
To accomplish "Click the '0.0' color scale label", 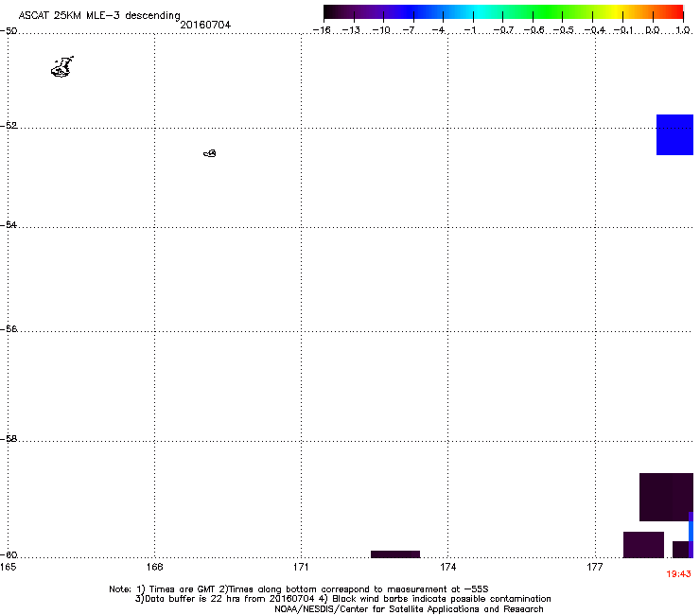I will pyautogui.click(x=653, y=30).
